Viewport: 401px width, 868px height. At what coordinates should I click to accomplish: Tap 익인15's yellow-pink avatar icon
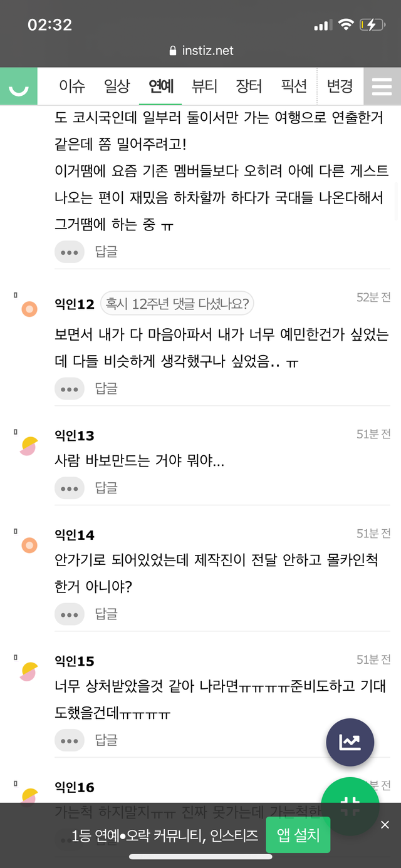point(29,671)
